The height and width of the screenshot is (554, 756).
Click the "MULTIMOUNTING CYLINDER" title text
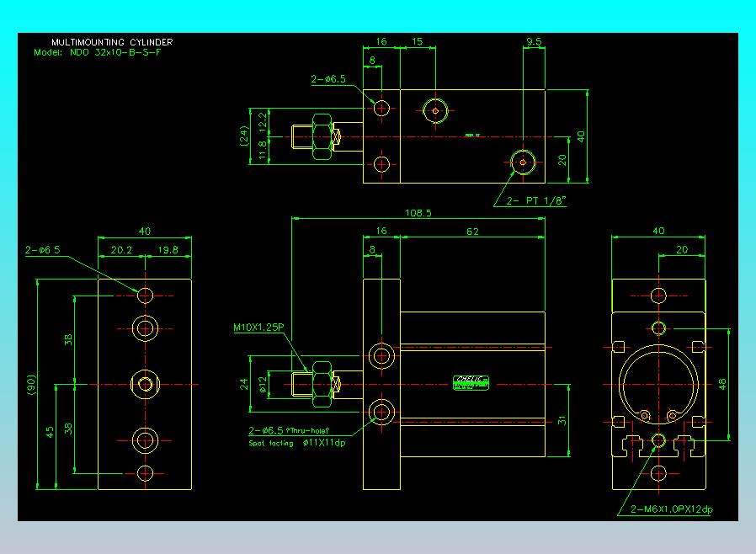coord(112,42)
